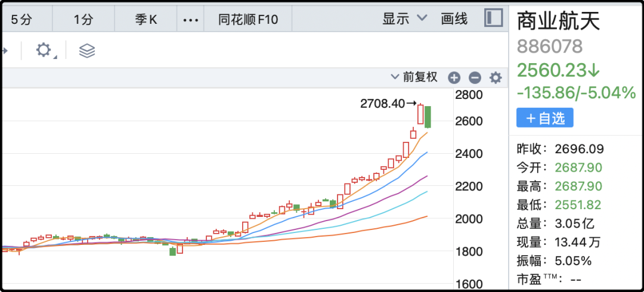Screen dimensions: 644x292
Task: Expand the 前复权 adjustment dropdown
Action: pyautogui.click(x=414, y=77)
